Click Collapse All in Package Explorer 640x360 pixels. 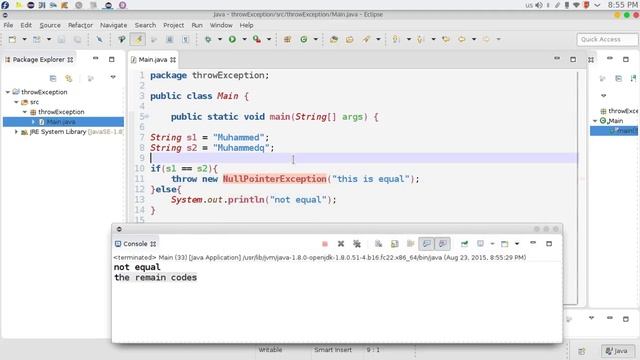coord(53,78)
